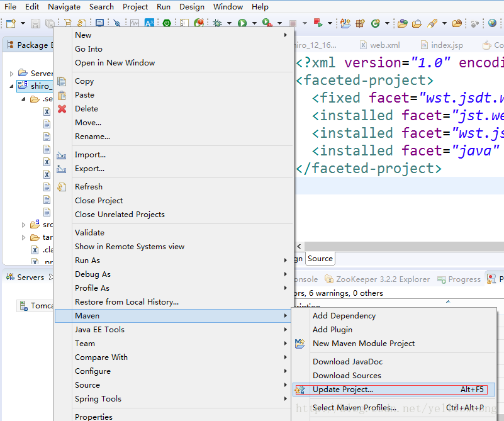504x421 pixels.
Task: Click the Delete red X icon
Action: pos(62,109)
